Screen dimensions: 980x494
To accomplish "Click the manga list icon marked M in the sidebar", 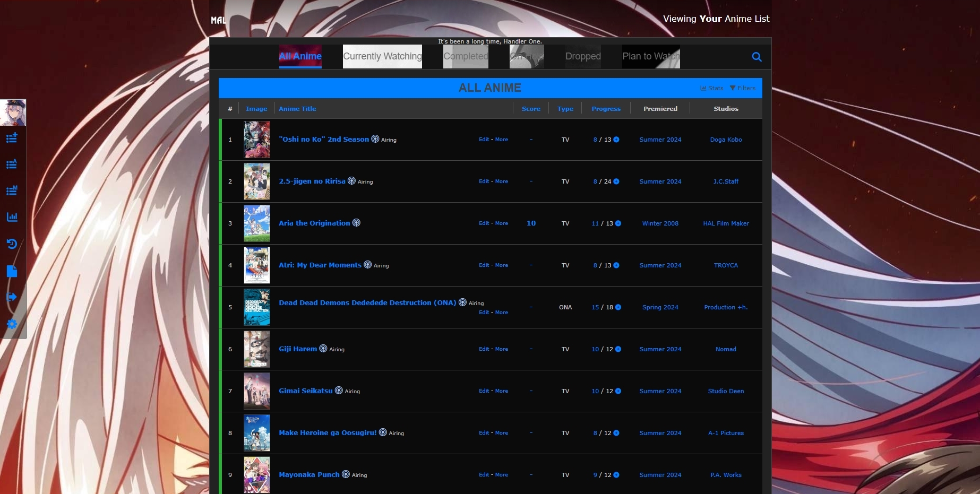I will click(x=12, y=190).
